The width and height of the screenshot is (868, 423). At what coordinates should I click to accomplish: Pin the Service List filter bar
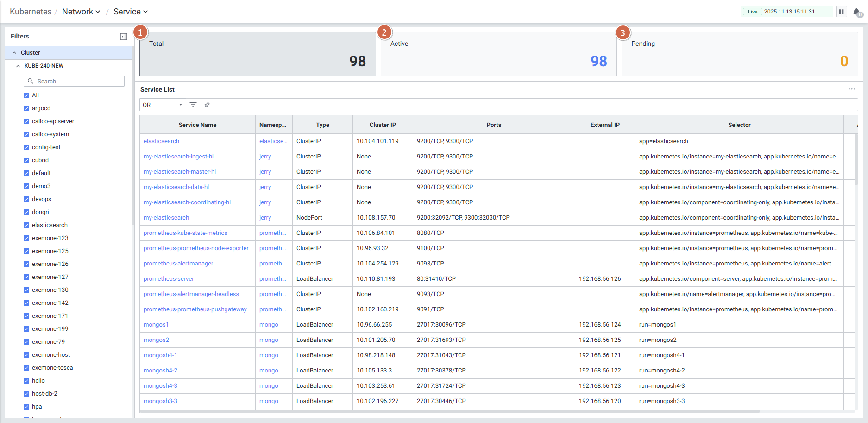pyautogui.click(x=207, y=105)
